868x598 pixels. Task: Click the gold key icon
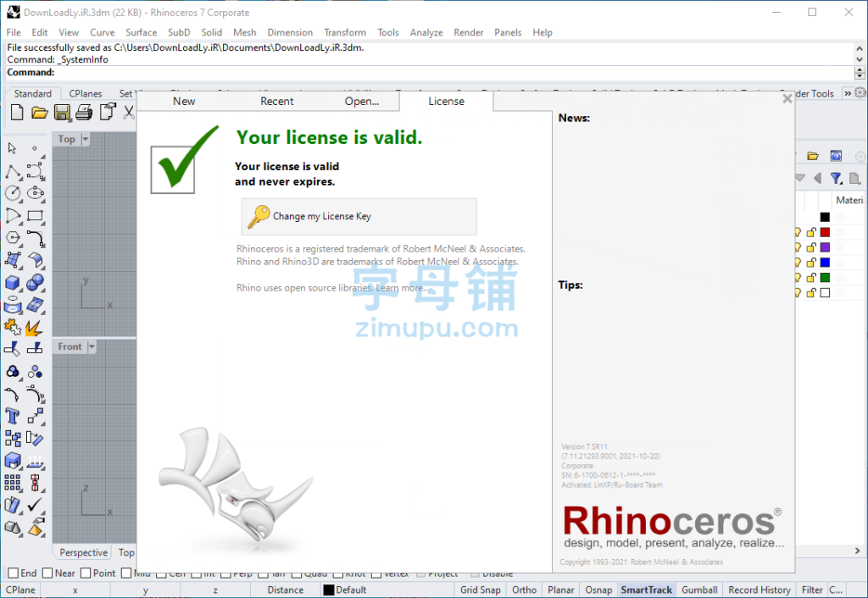click(x=258, y=216)
